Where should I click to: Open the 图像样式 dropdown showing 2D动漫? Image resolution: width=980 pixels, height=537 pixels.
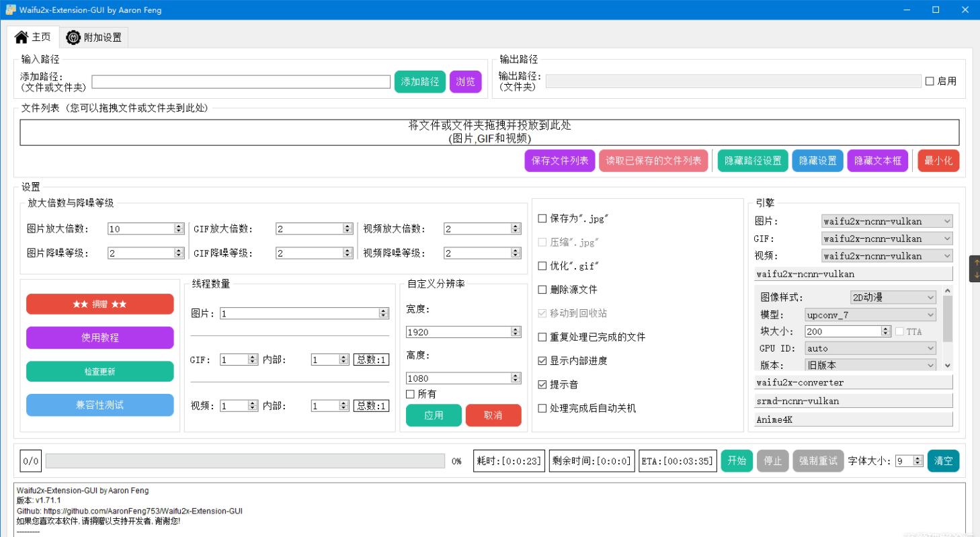pyautogui.click(x=893, y=297)
